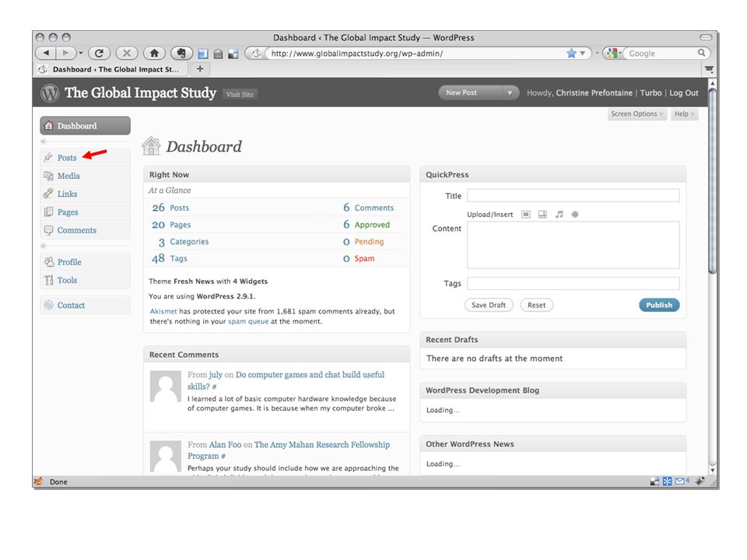This screenshot has height=560, width=747.
Task: Open a new tab with the plus button
Action: point(200,68)
